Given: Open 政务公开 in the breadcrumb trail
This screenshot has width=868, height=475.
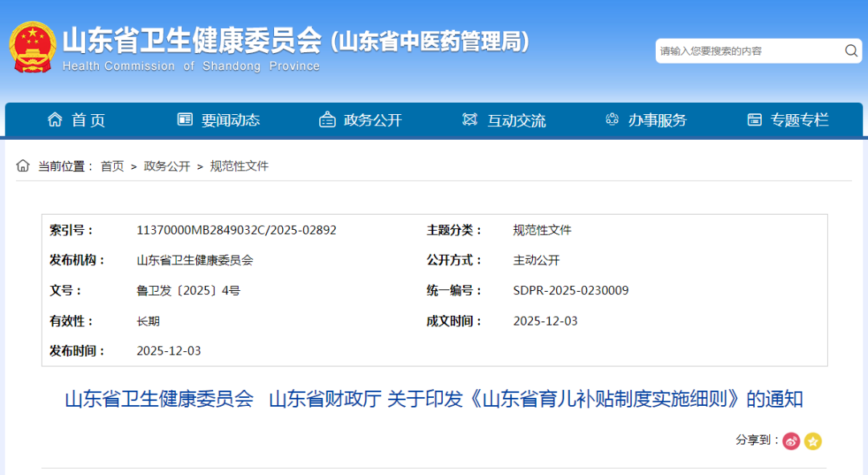Looking at the screenshot, I should [167, 166].
